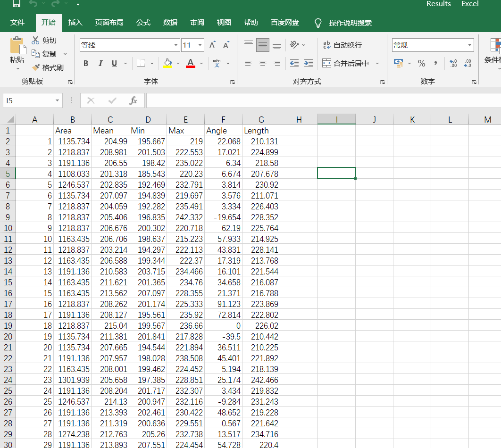
Task: Select cell containing 1301.939
Action: 73,380
